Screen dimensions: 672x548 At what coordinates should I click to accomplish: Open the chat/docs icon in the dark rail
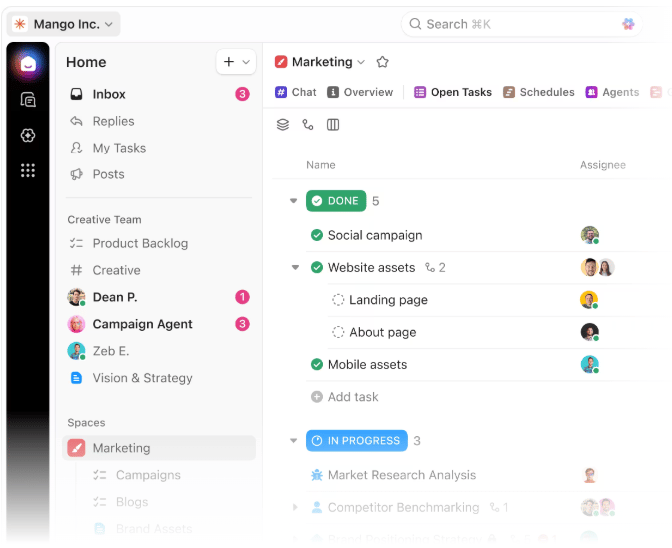click(28, 100)
